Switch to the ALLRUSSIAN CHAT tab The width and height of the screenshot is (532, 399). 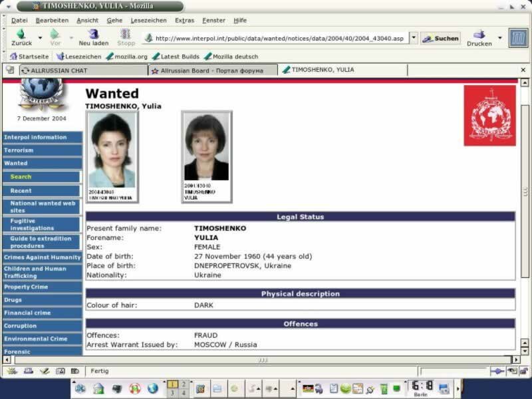84,70
